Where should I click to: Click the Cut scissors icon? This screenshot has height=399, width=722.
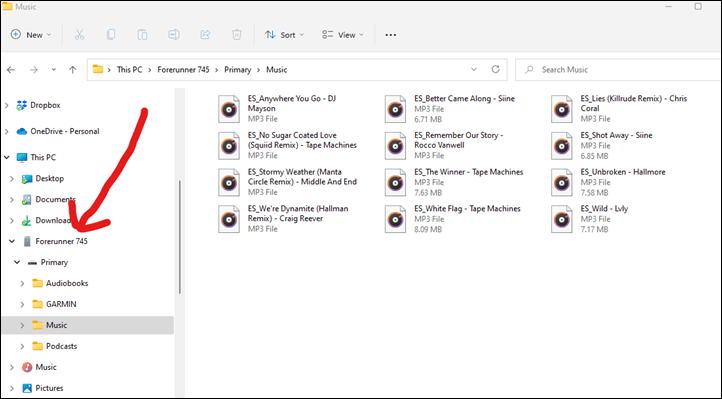[79, 35]
